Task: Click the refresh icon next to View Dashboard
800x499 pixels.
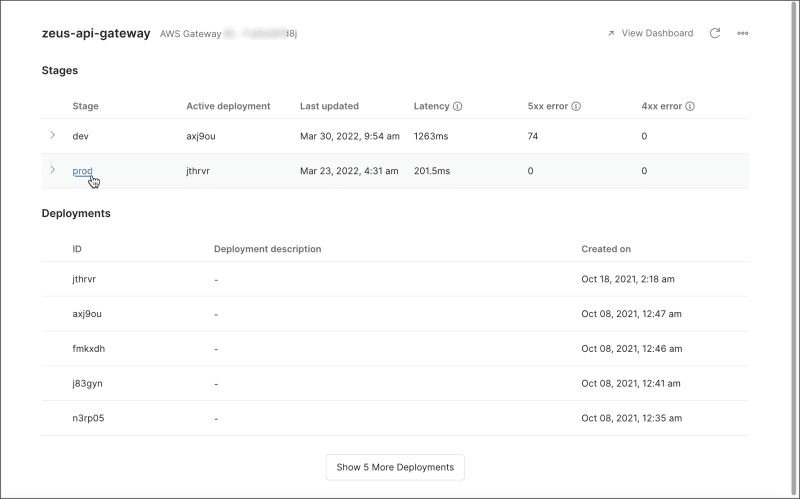Action: [715, 33]
